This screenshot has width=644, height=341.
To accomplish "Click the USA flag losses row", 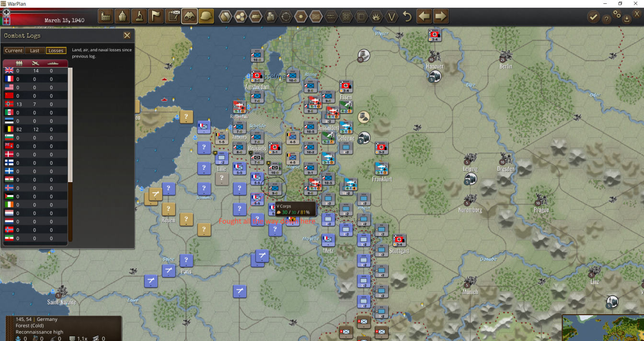I will click(x=35, y=88).
